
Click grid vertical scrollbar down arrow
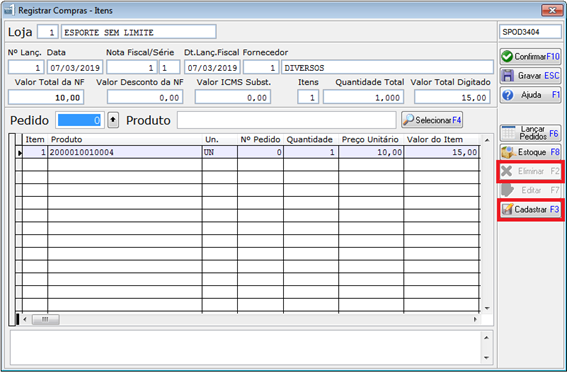487,308
